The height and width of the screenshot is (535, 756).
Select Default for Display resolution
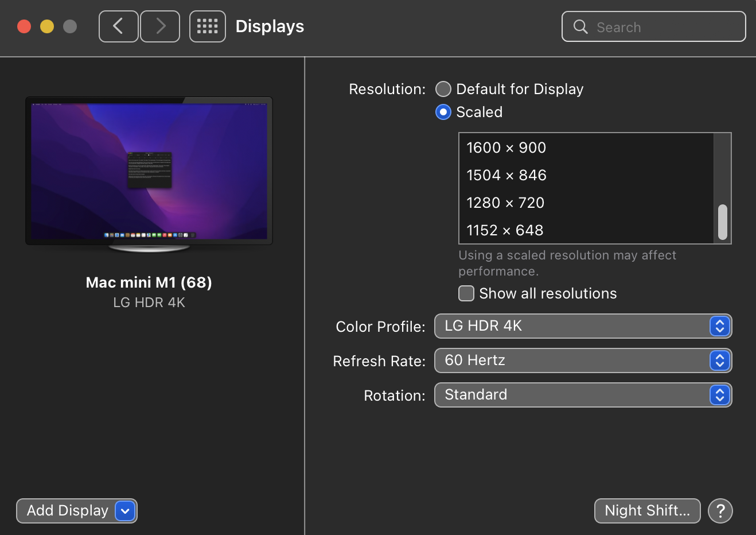pyautogui.click(x=443, y=89)
